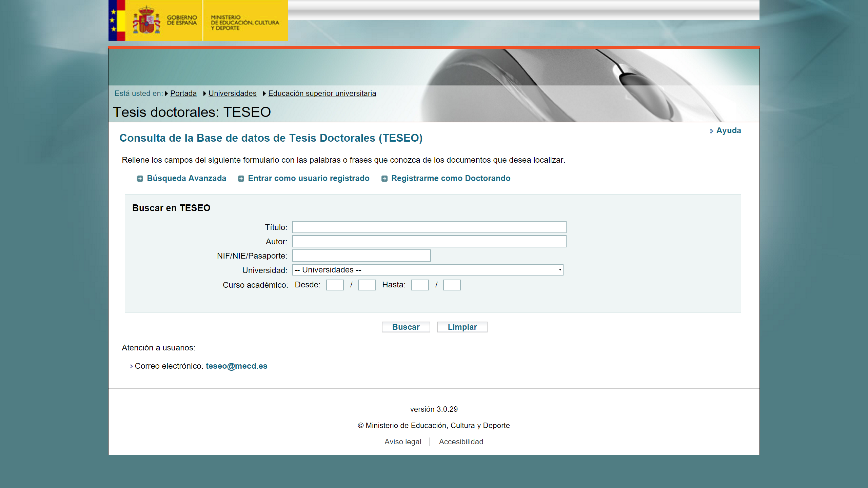The height and width of the screenshot is (488, 868).
Task: Go to the Portada breadcrumb
Action: (183, 93)
